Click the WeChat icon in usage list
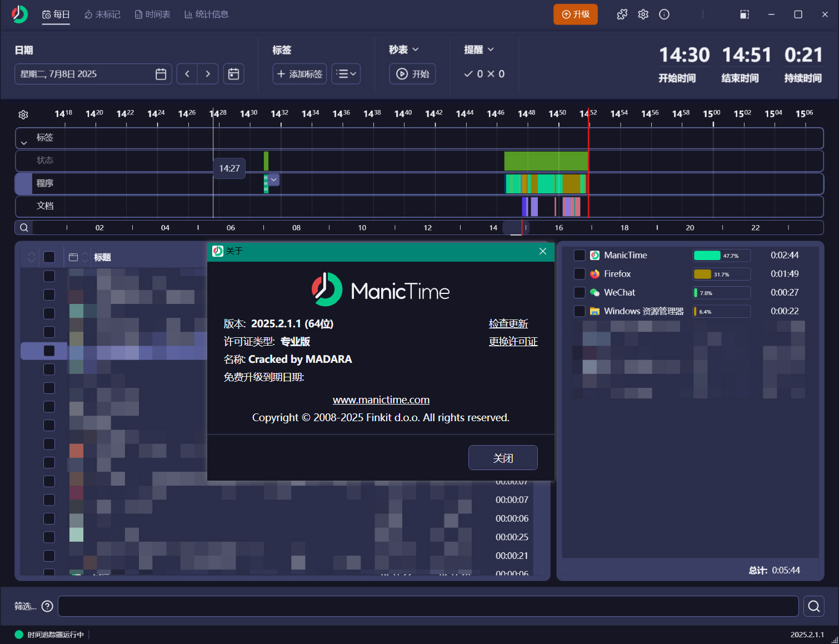839x644 pixels. [595, 292]
